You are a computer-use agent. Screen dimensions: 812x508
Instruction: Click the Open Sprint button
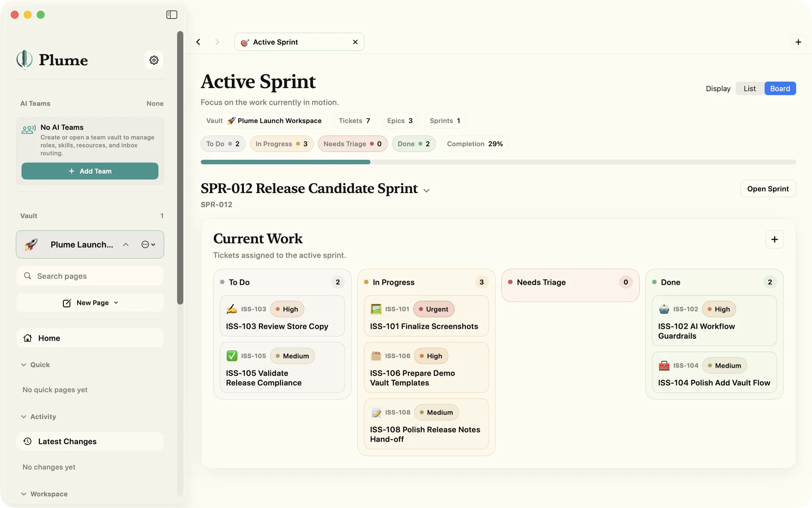point(768,189)
